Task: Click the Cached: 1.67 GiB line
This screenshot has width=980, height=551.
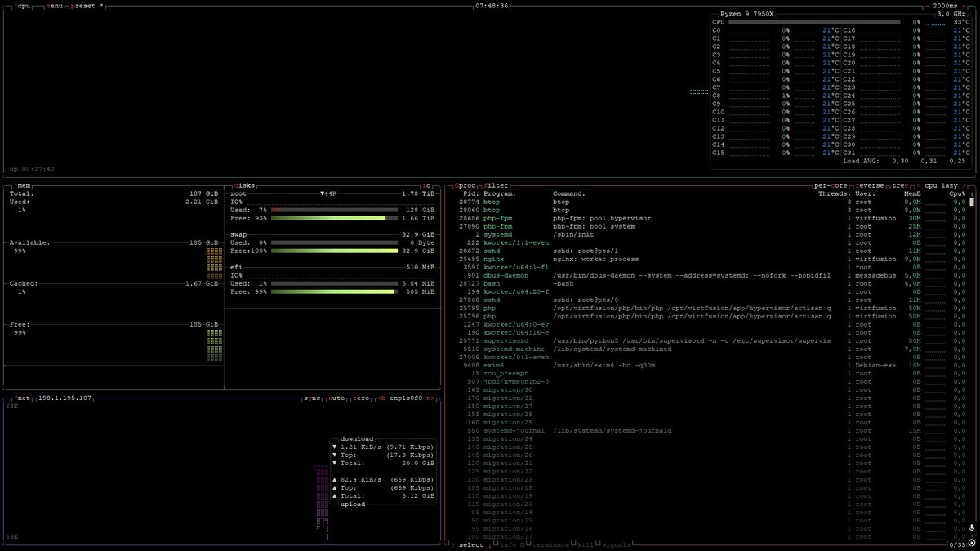Action: pyautogui.click(x=114, y=283)
